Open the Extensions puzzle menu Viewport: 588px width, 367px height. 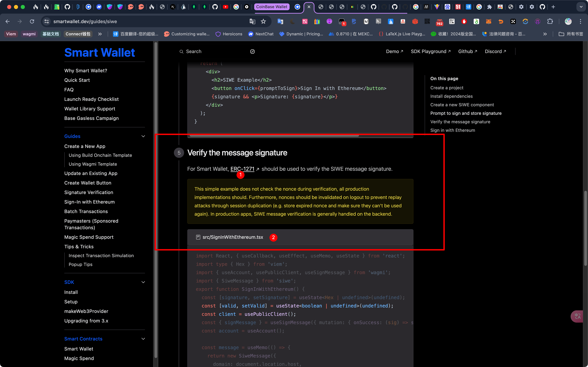tap(550, 22)
